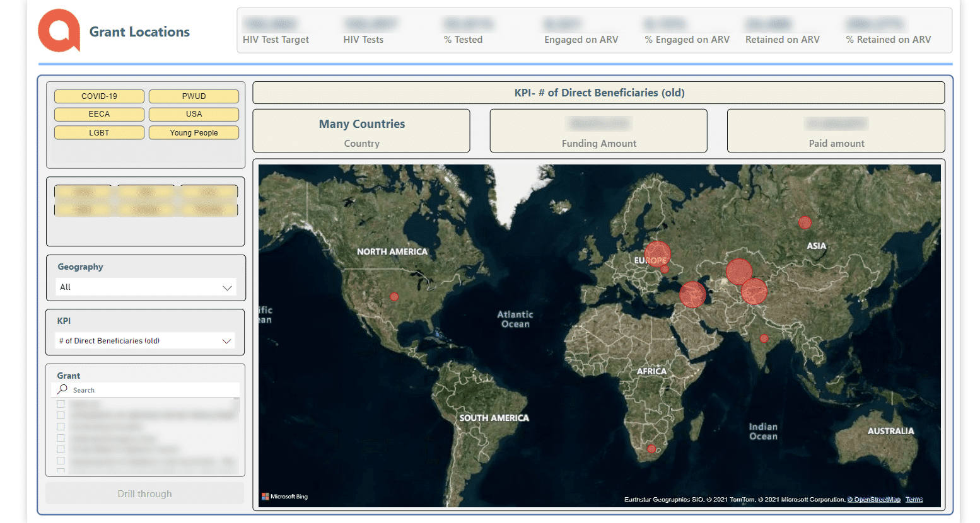Image resolution: width=980 pixels, height=523 pixels.
Task: Open the KPI dropdown arrow
Action: click(x=227, y=341)
